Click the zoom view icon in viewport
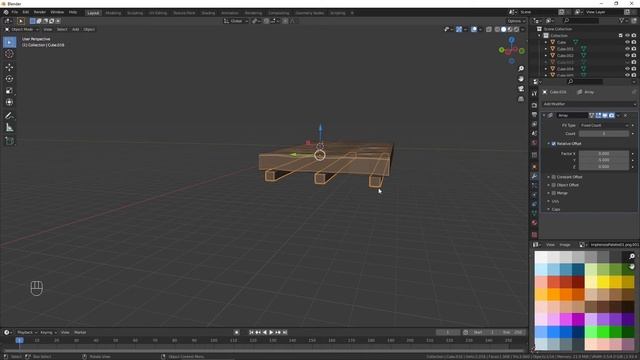Image resolution: width=640 pixels, height=360 pixels. (521, 69)
